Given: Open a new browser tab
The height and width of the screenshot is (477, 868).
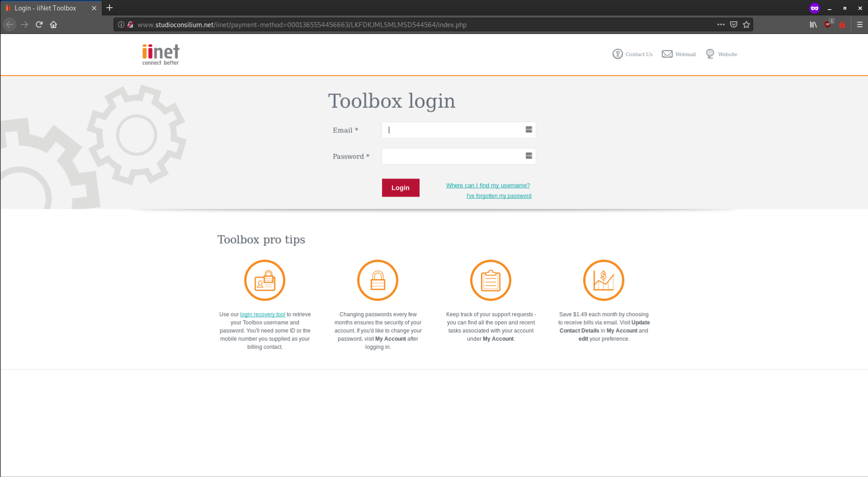Looking at the screenshot, I should pos(110,8).
